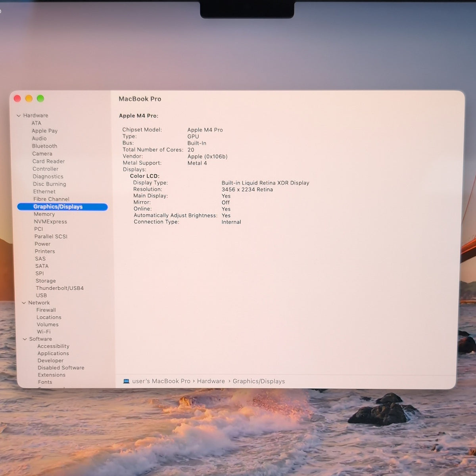This screenshot has width=476, height=476.
Task: Click the "Color LCD:" heading
Action: coord(144,176)
